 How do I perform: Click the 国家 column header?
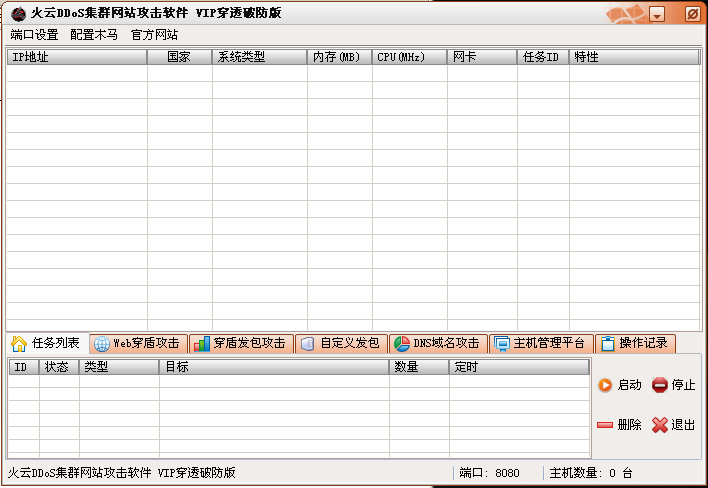[x=180, y=57]
